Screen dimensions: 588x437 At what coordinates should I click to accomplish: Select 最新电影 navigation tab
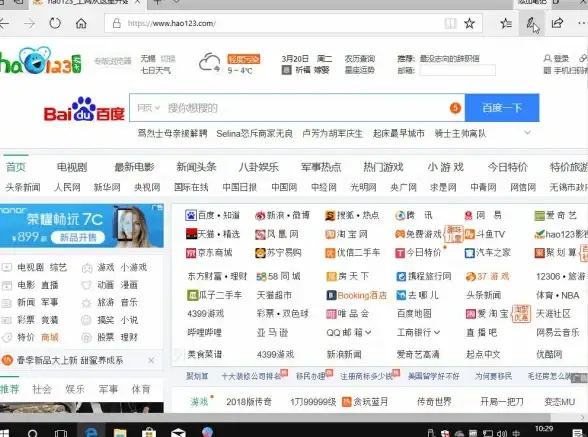point(134,167)
